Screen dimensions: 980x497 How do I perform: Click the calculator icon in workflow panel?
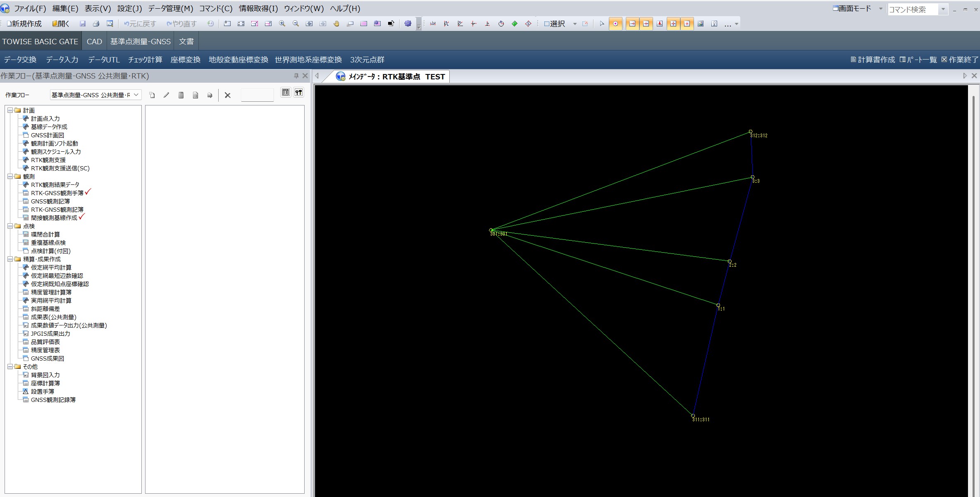click(181, 95)
